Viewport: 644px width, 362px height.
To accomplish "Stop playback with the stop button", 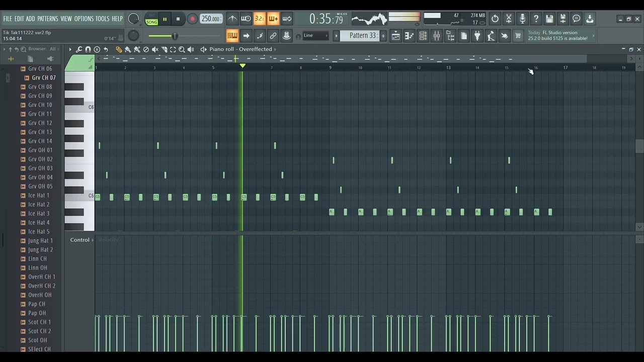I will 178,19.
